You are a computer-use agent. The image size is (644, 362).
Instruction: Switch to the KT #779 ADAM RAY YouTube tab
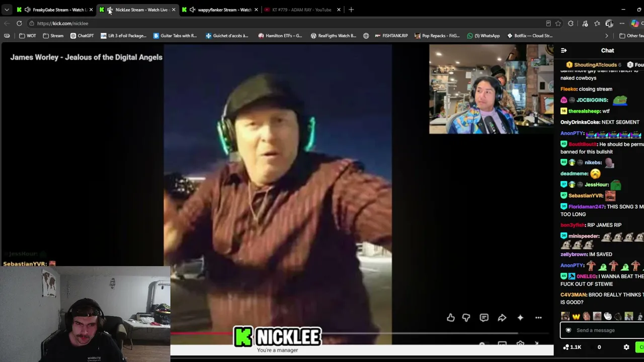click(302, 10)
